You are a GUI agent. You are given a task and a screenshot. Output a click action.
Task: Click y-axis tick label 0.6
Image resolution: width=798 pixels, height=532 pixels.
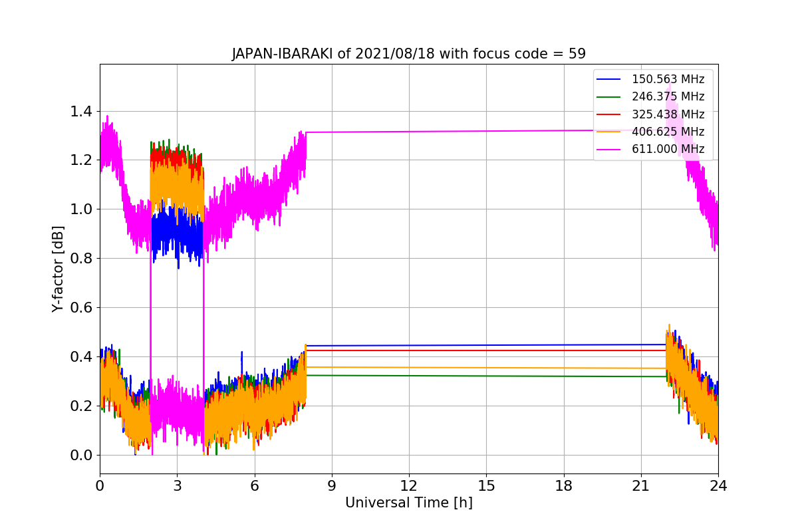[x=80, y=308]
